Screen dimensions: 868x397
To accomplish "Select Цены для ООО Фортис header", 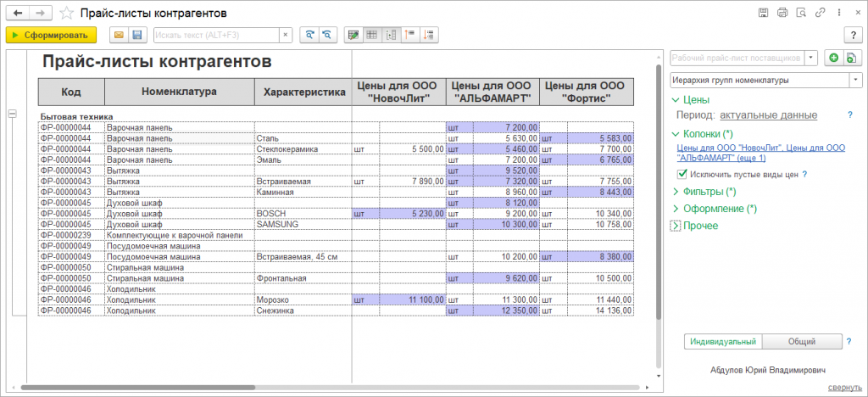I will 587,92.
